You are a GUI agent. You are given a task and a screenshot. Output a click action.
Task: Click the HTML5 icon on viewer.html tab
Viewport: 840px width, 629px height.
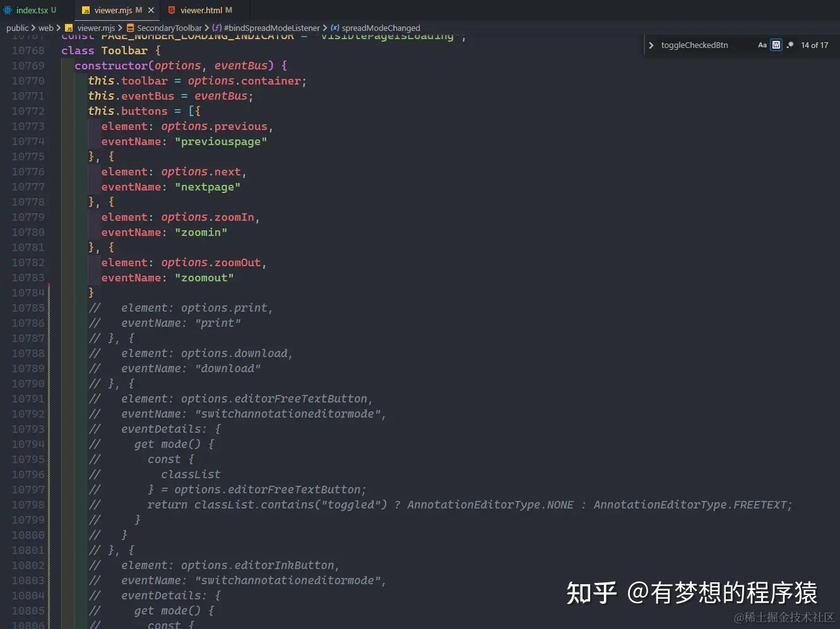point(171,10)
